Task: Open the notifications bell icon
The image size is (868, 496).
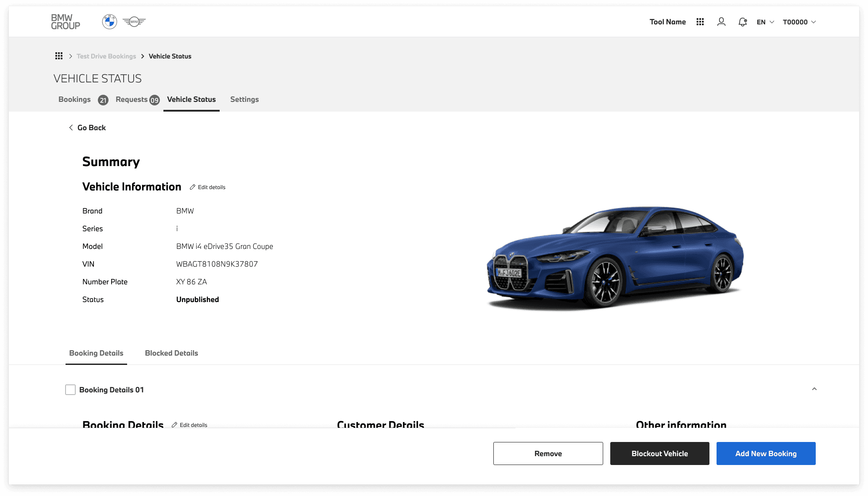Action: [x=743, y=22]
